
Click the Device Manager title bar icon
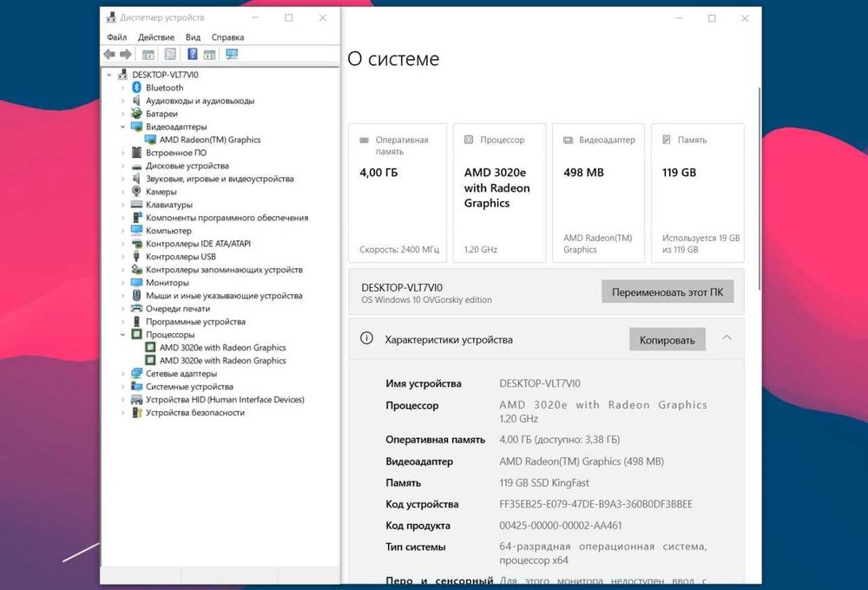[111, 17]
